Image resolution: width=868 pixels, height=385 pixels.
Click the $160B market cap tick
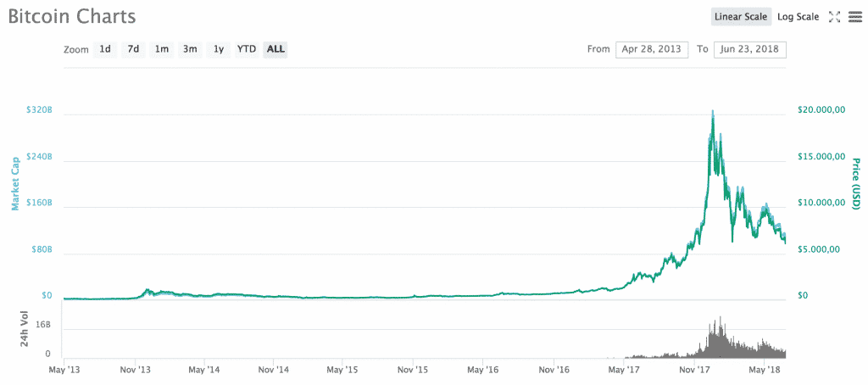pyautogui.click(x=39, y=203)
